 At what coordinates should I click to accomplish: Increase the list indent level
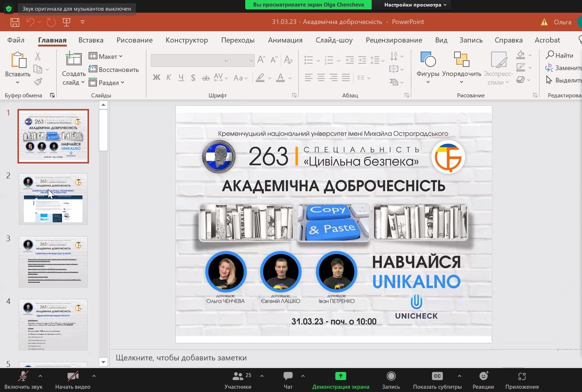coord(362,60)
